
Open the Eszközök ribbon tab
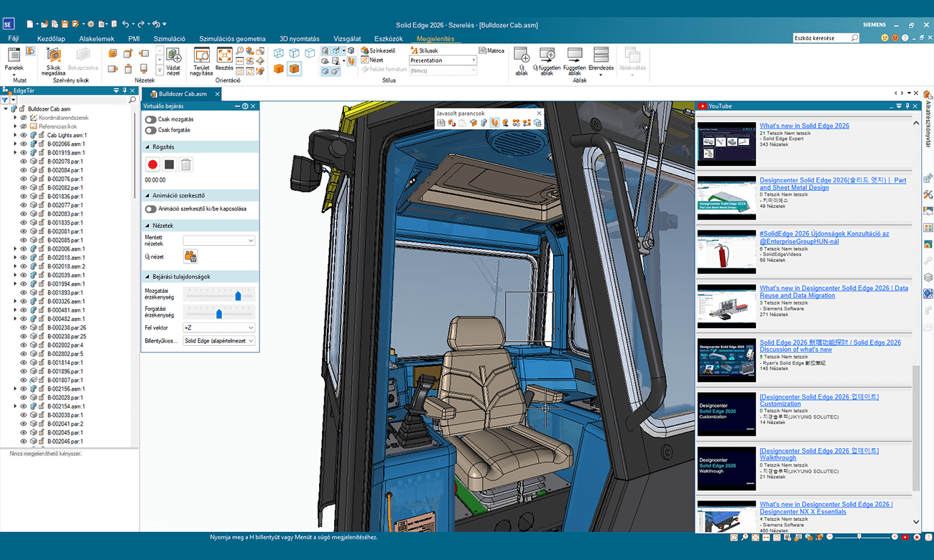pyautogui.click(x=389, y=39)
